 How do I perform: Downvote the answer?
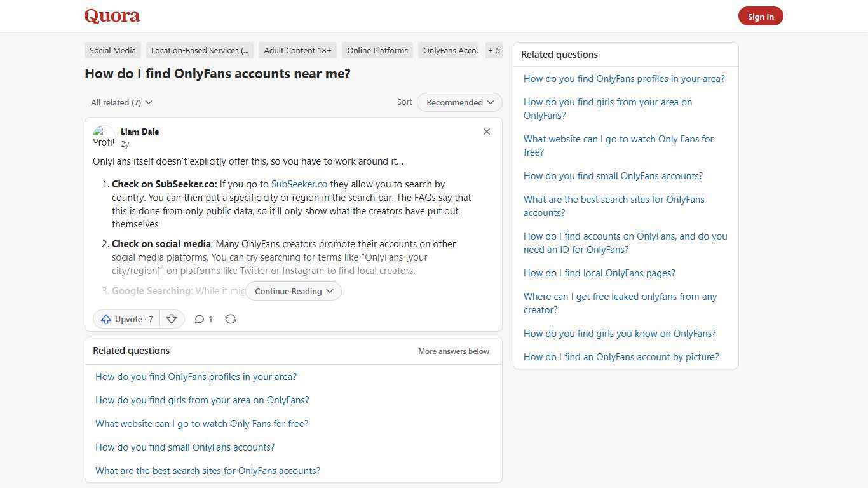[x=172, y=319]
